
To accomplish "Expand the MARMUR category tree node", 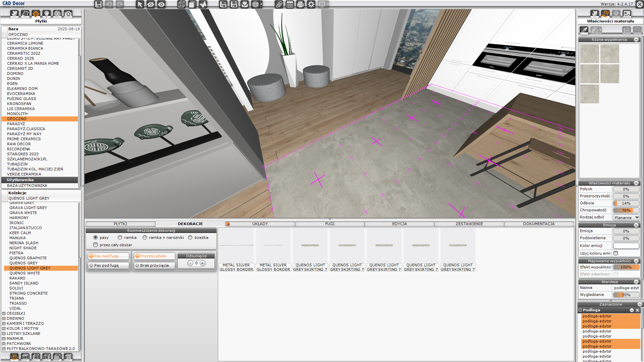I will (4, 339).
